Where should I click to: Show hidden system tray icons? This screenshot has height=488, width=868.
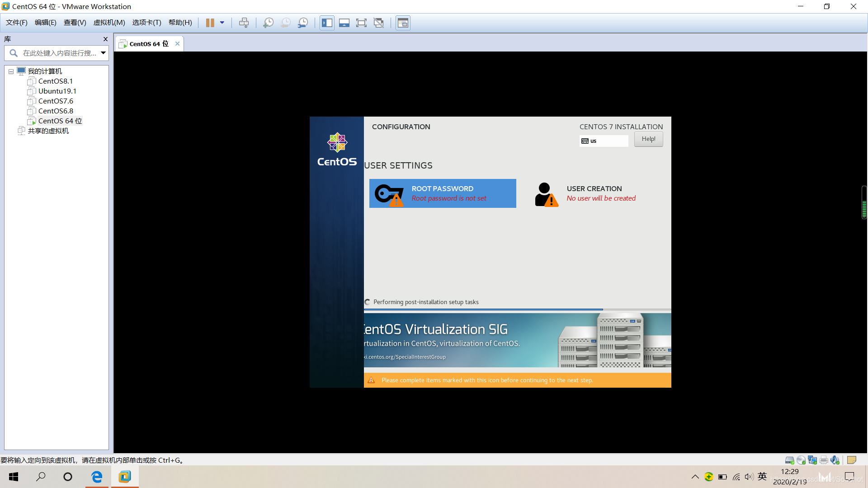695,477
